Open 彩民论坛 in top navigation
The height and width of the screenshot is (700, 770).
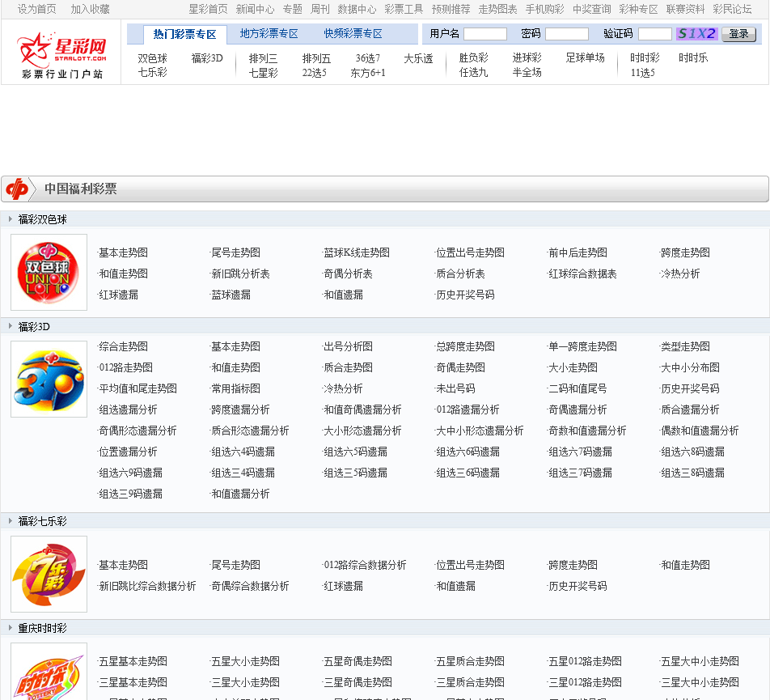coord(732,10)
